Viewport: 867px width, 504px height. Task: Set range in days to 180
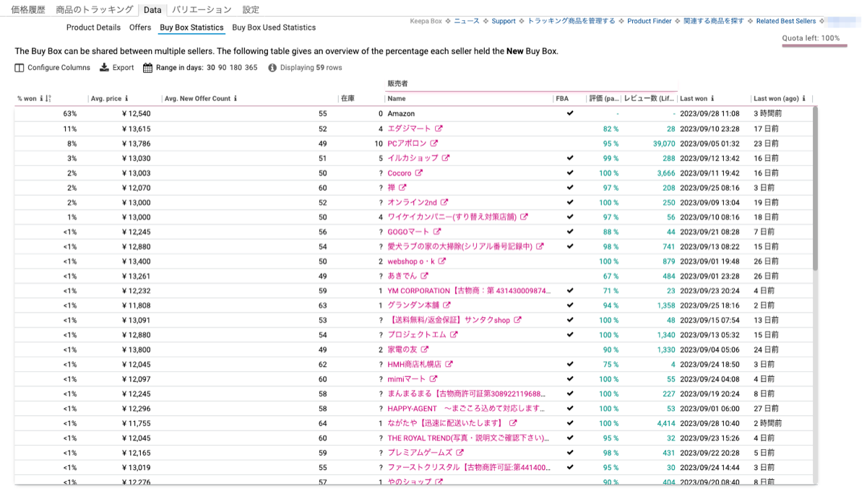click(x=237, y=68)
